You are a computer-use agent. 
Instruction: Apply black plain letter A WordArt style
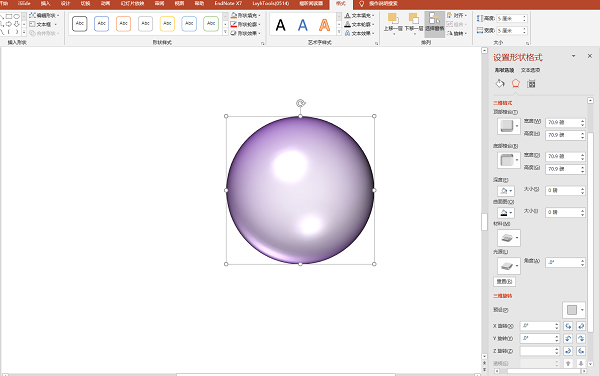coord(280,25)
